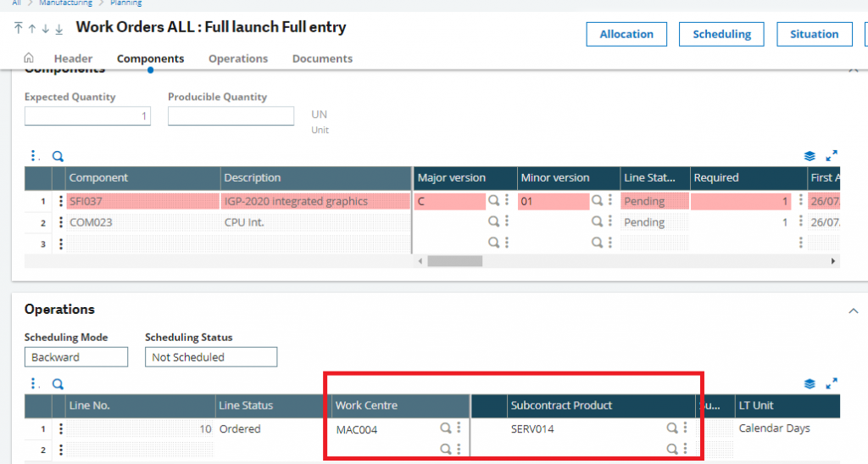Click the LT Unit column header
The image size is (868, 464).
point(787,405)
